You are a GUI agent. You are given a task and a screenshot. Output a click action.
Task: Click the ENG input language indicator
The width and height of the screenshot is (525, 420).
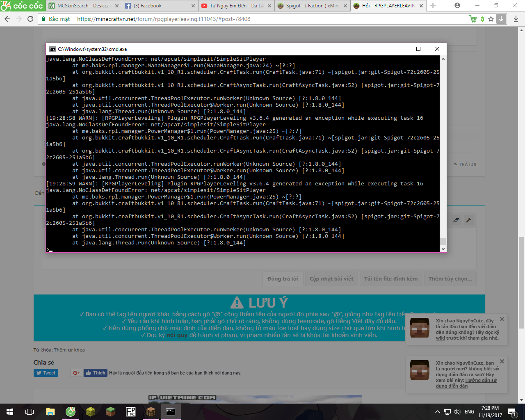coord(470,412)
